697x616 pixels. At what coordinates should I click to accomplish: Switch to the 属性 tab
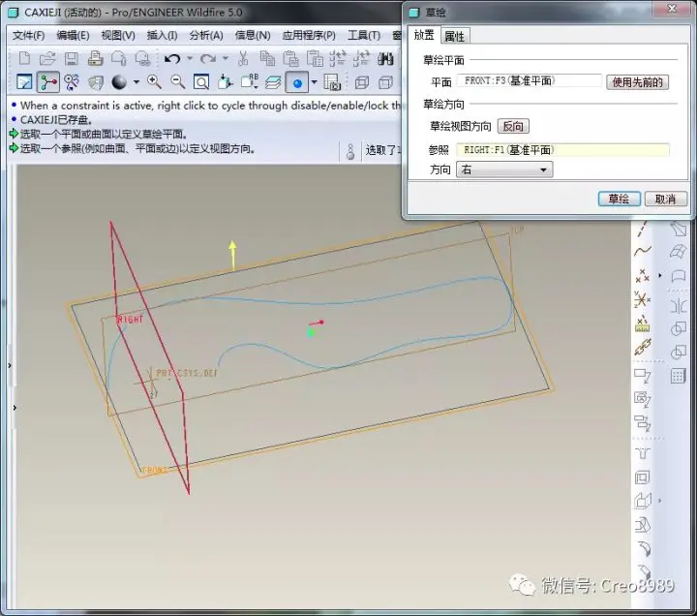(x=454, y=36)
